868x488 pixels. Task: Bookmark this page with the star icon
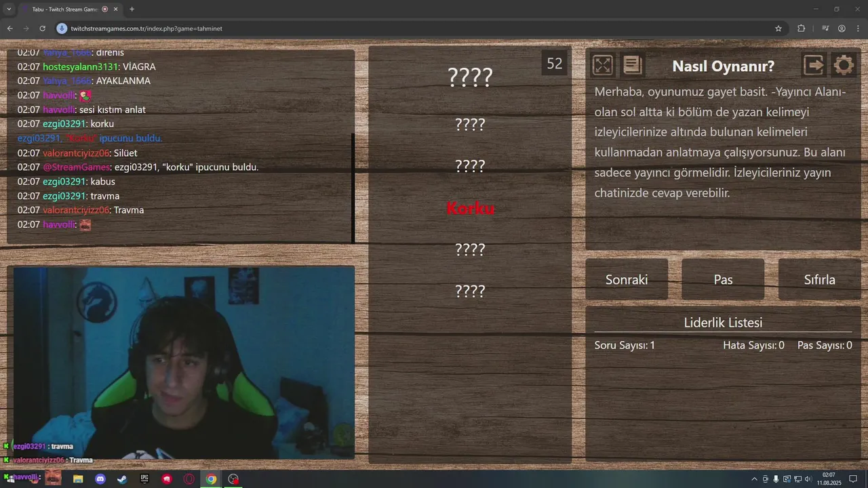(778, 28)
